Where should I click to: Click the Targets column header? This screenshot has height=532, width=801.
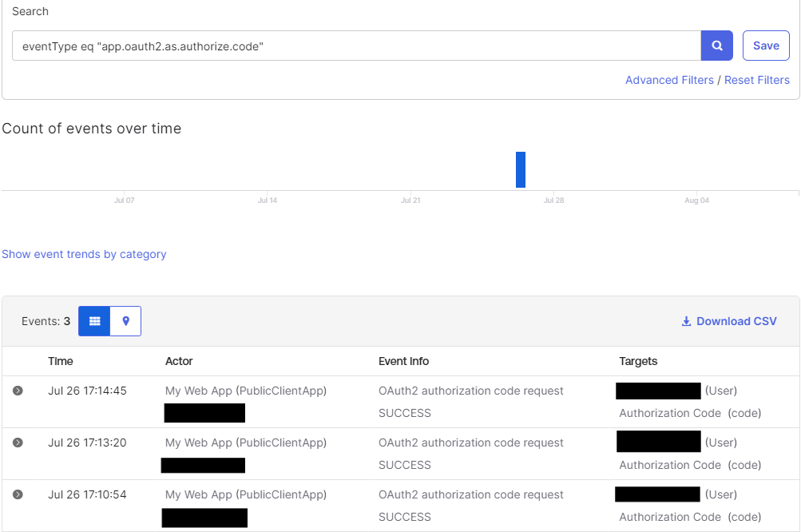click(638, 361)
